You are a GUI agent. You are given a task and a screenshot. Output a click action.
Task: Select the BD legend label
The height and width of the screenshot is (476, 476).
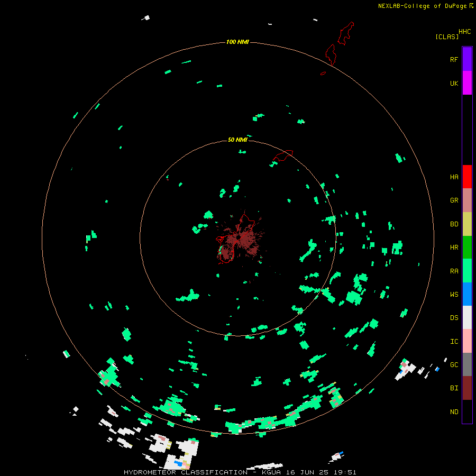click(x=454, y=224)
